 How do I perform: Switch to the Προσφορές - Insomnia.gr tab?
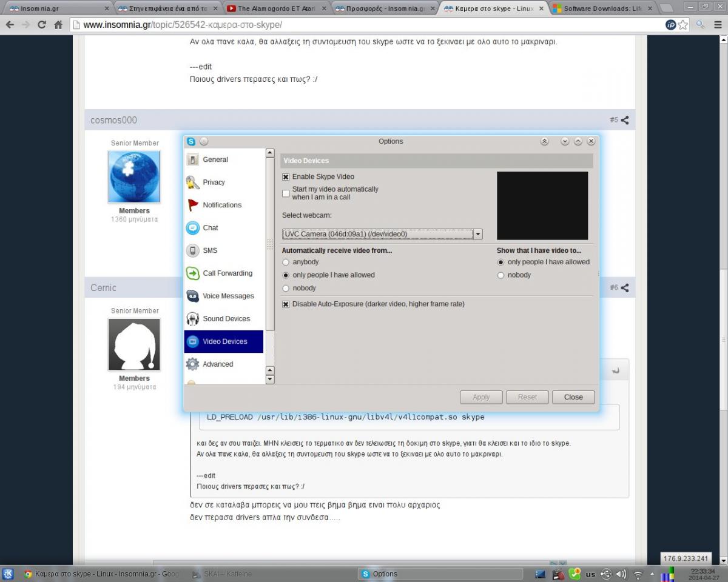coord(385,8)
